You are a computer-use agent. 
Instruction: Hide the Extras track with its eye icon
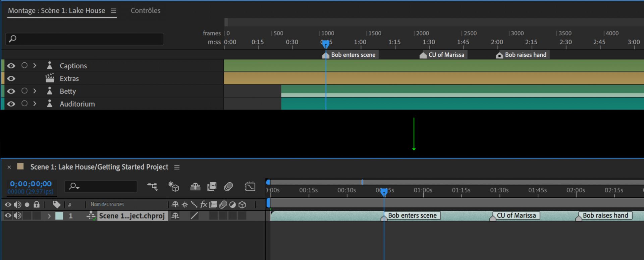point(11,78)
